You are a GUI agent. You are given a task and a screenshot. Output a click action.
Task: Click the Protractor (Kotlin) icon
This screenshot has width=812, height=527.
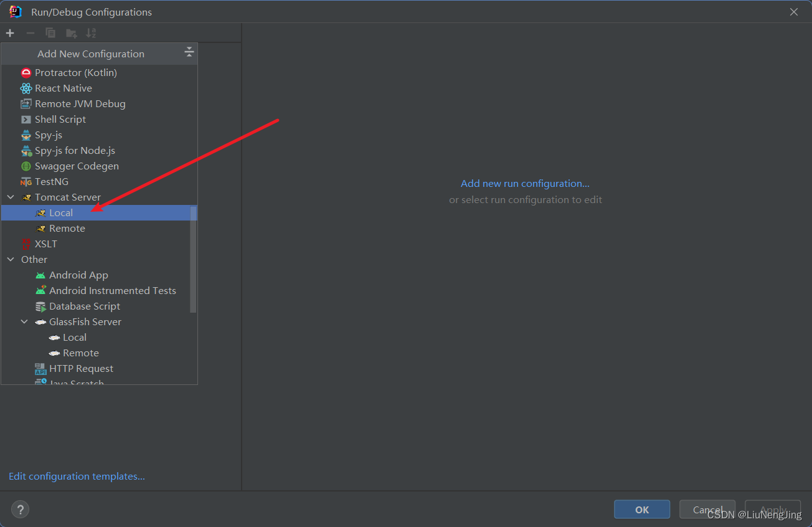(26, 73)
